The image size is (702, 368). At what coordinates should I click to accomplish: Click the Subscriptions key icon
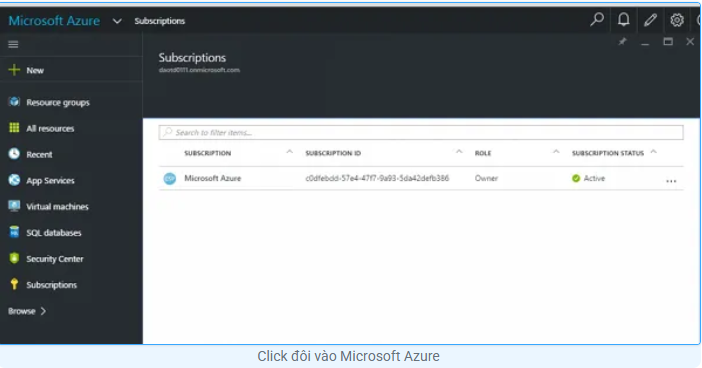pyautogui.click(x=14, y=284)
